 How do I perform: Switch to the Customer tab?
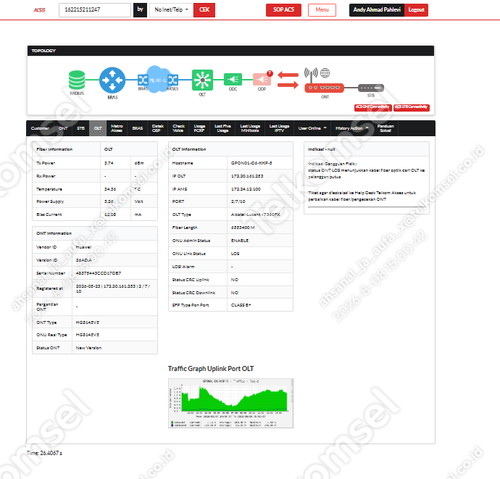(40, 128)
